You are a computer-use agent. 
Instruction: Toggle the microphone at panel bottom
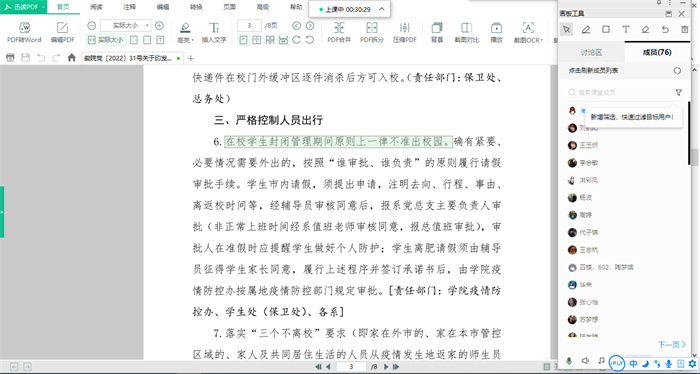(569, 361)
